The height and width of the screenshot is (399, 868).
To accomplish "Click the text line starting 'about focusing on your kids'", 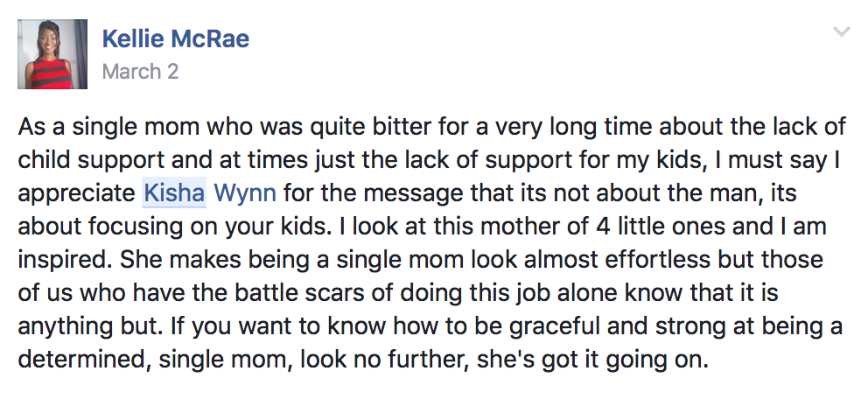I will 422,227.
